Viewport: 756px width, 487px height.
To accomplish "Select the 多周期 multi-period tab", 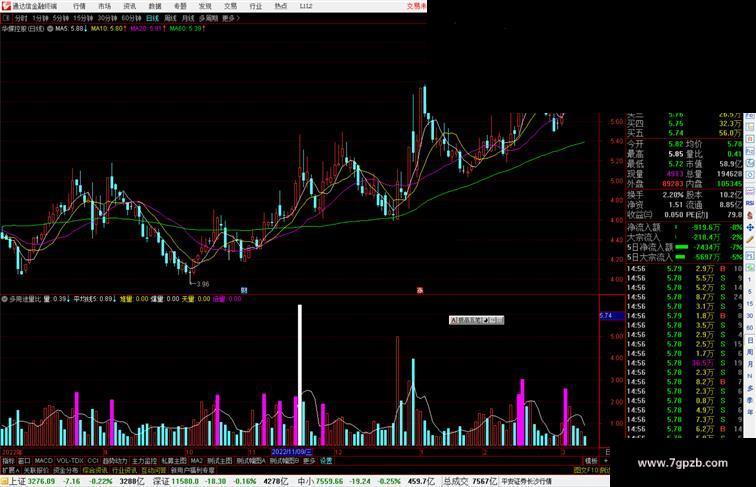I will point(208,18).
